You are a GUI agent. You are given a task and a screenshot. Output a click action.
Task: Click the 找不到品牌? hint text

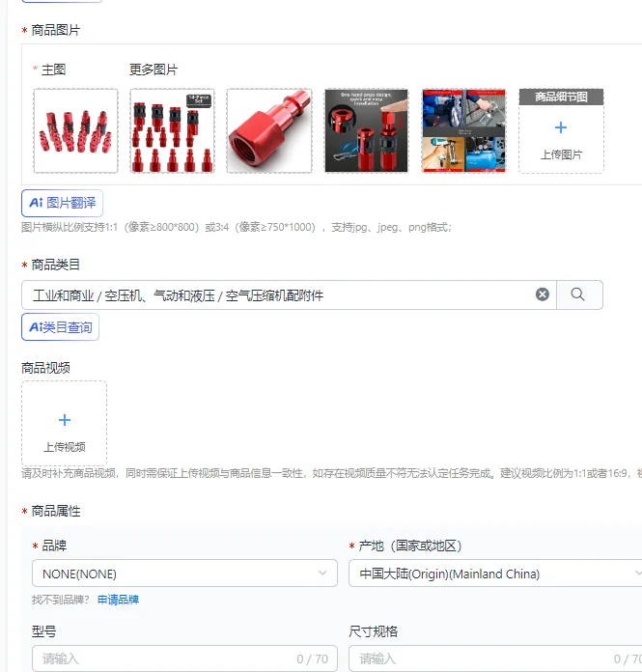coord(61,600)
